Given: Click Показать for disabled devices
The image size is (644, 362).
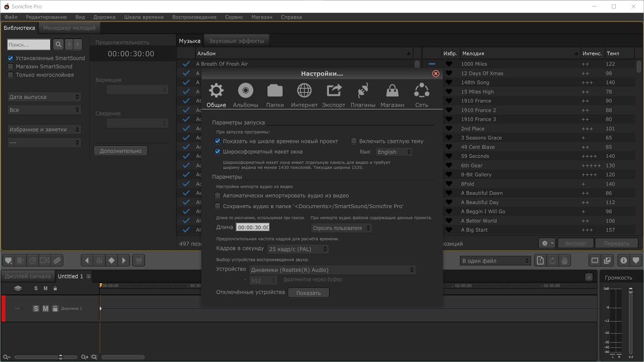Looking at the screenshot, I should [x=308, y=293].
